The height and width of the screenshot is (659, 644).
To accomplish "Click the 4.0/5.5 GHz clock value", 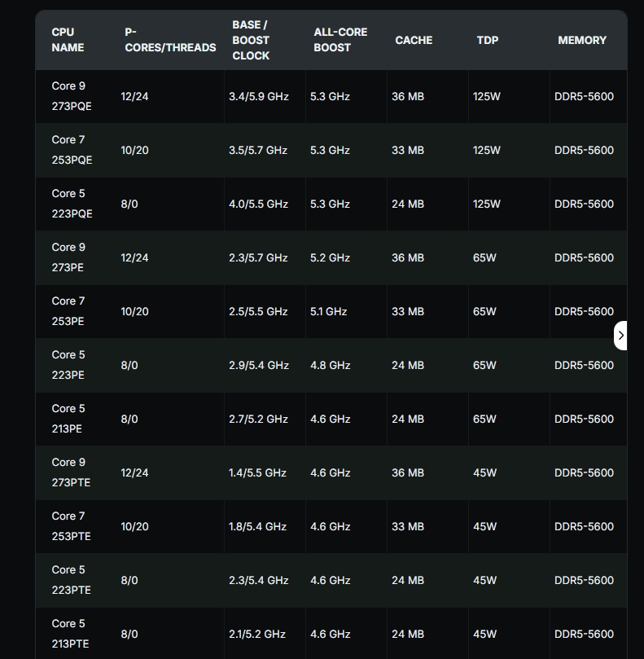I will pos(258,204).
